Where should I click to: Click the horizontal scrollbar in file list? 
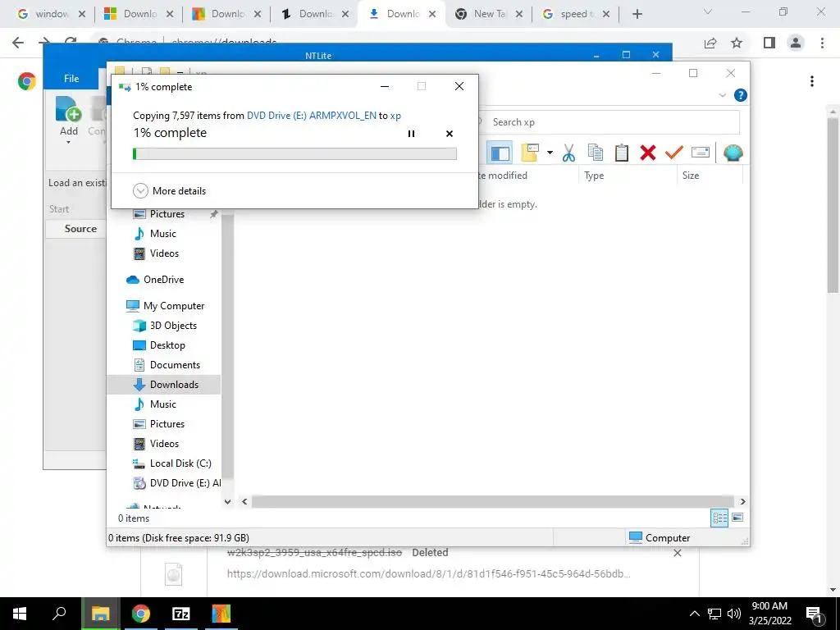493,501
